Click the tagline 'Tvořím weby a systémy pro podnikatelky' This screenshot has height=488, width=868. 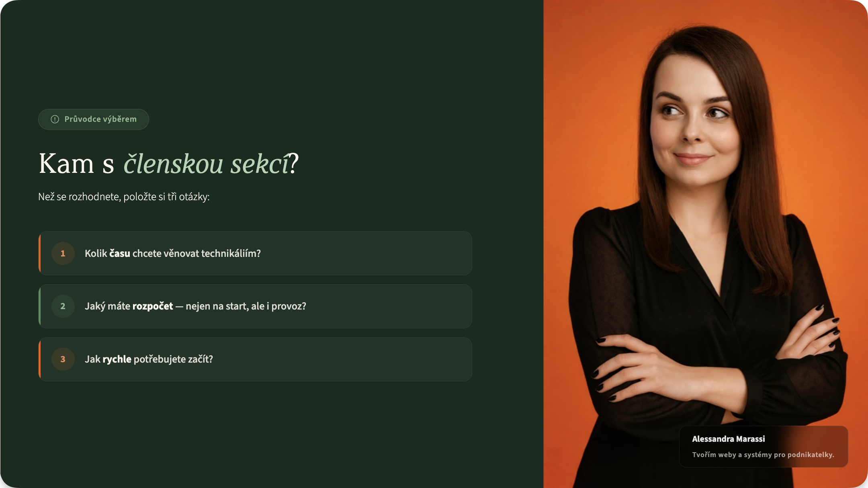tap(763, 455)
